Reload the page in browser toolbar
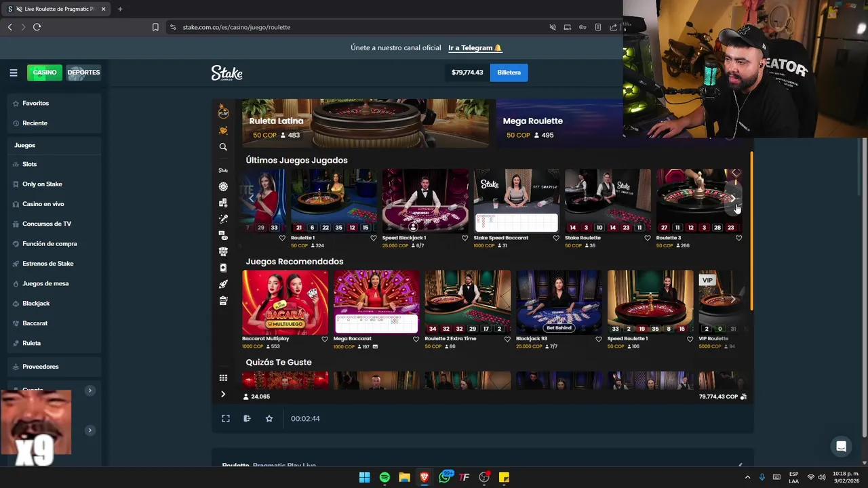 (37, 27)
